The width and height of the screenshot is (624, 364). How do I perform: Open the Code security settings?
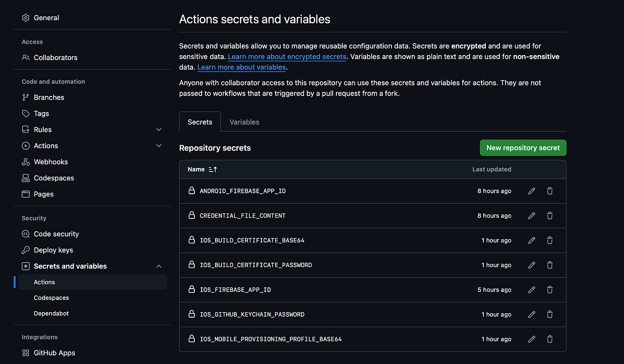[x=56, y=234]
